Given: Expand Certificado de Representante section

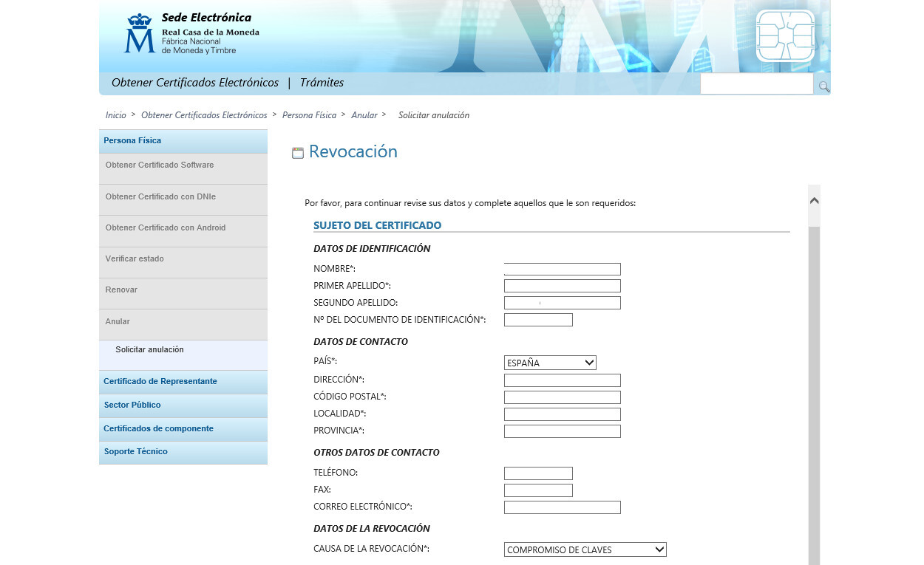Looking at the screenshot, I should click(160, 381).
